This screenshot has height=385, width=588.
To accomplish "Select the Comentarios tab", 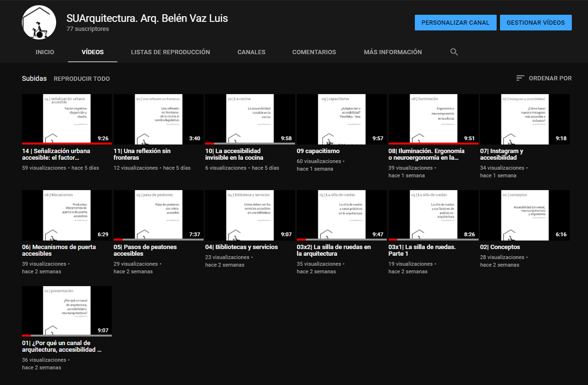I will 314,52.
